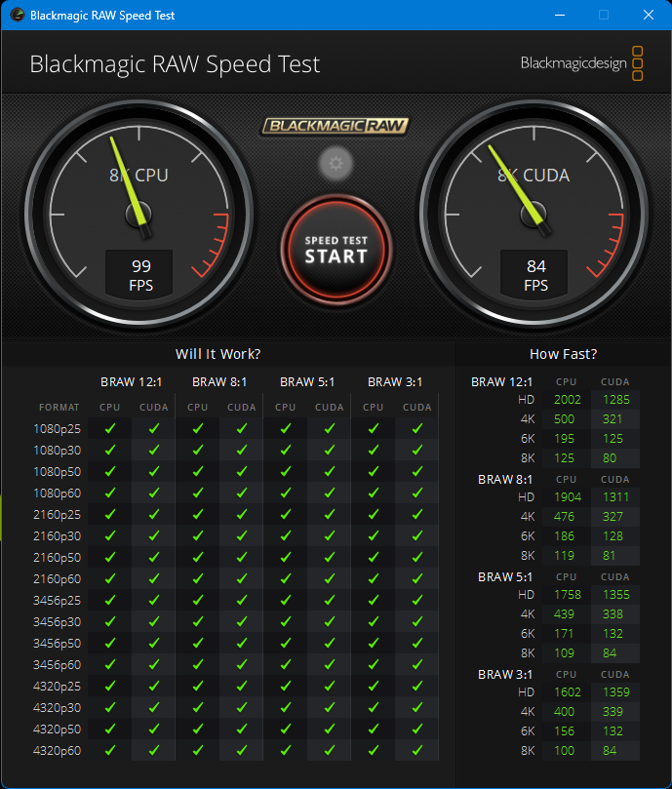This screenshot has width=672, height=789.
Task: Click the 3456p30 BRAW 8:1 CUDA checkmark
Action: (x=242, y=622)
